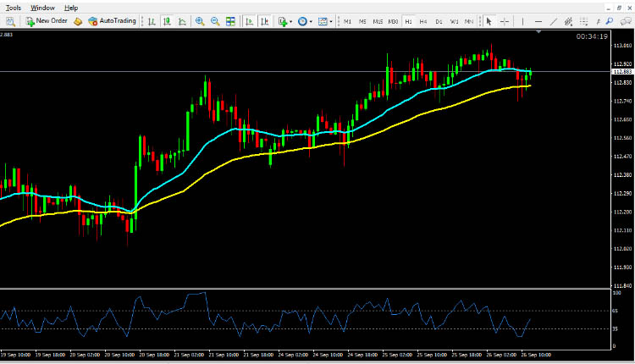Open the chat bubbles icon
Screen dimensions: 635x364
click(626, 21)
